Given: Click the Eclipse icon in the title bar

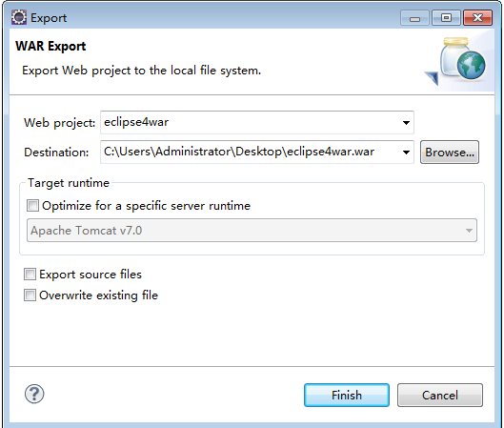Looking at the screenshot, I should (x=19, y=17).
